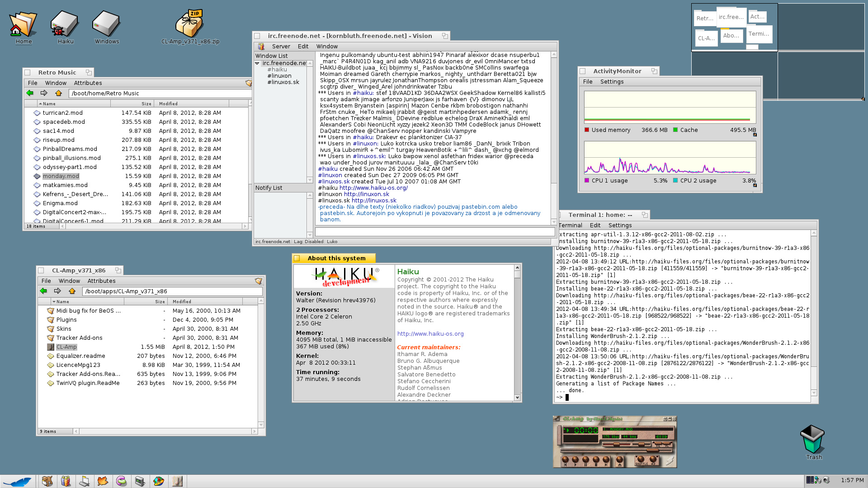Switch to CL-Amp icon in Deskbar
This screenshot has width=868, height=488.
point(177,481)
